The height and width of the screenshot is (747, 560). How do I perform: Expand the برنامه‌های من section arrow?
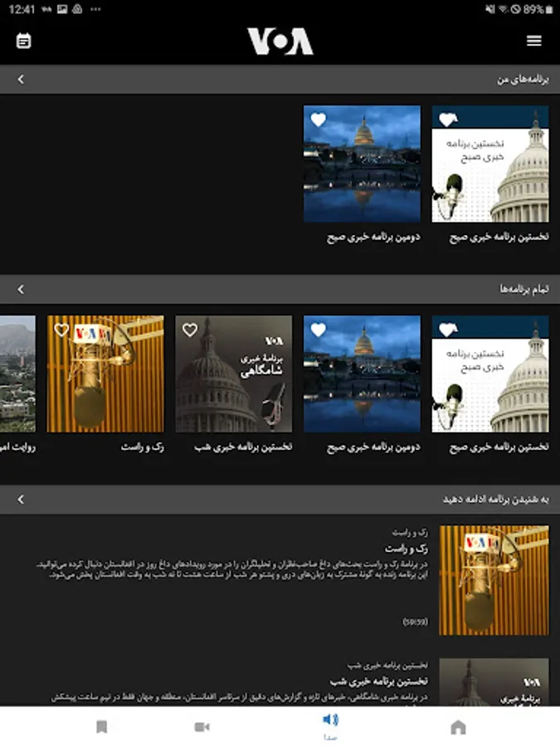pos(21,79)
